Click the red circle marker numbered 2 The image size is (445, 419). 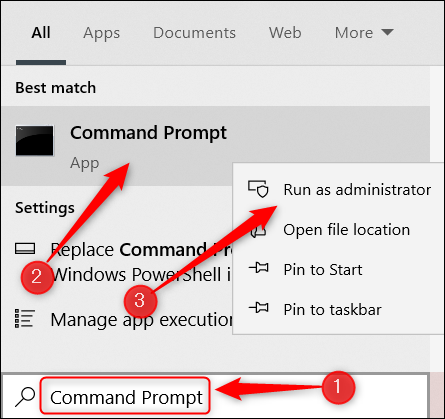(x=37, y=277)
